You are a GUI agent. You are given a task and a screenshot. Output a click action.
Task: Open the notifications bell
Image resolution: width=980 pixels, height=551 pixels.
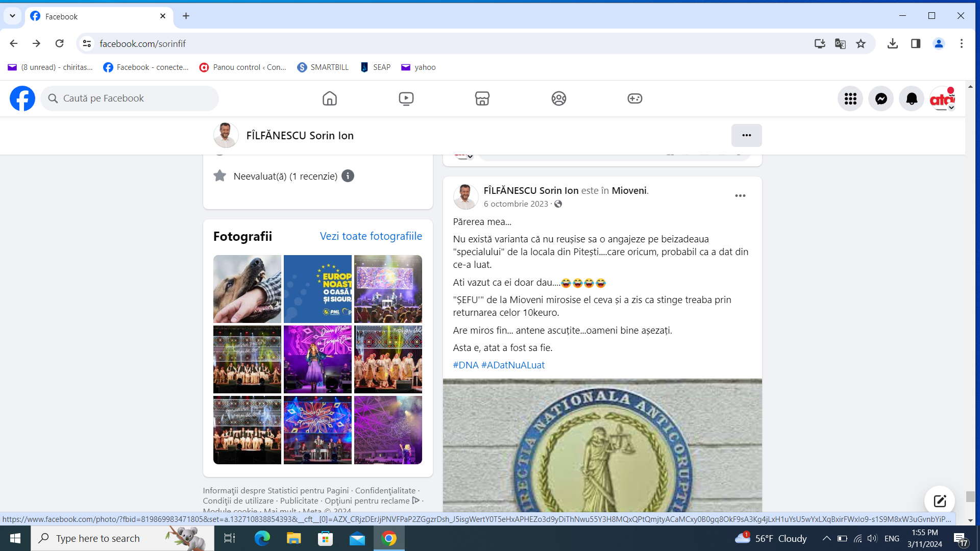tap(912, 99)
